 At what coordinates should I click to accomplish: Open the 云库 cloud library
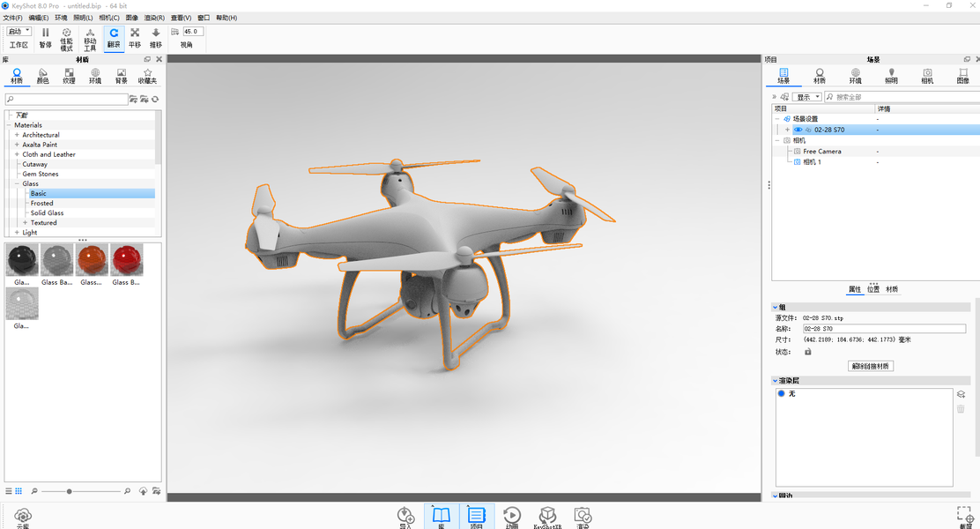pos(23,518)
